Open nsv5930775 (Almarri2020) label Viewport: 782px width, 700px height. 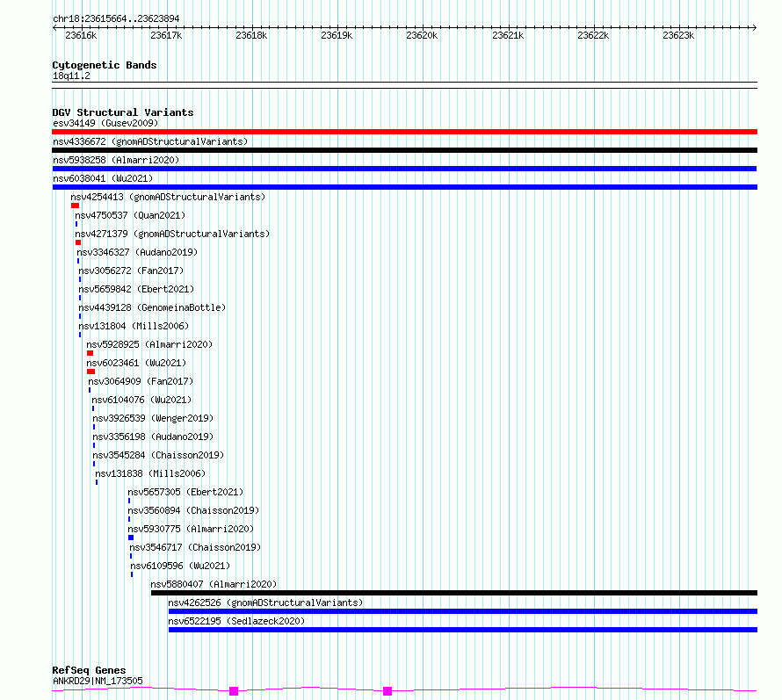(x=191, y=529)
